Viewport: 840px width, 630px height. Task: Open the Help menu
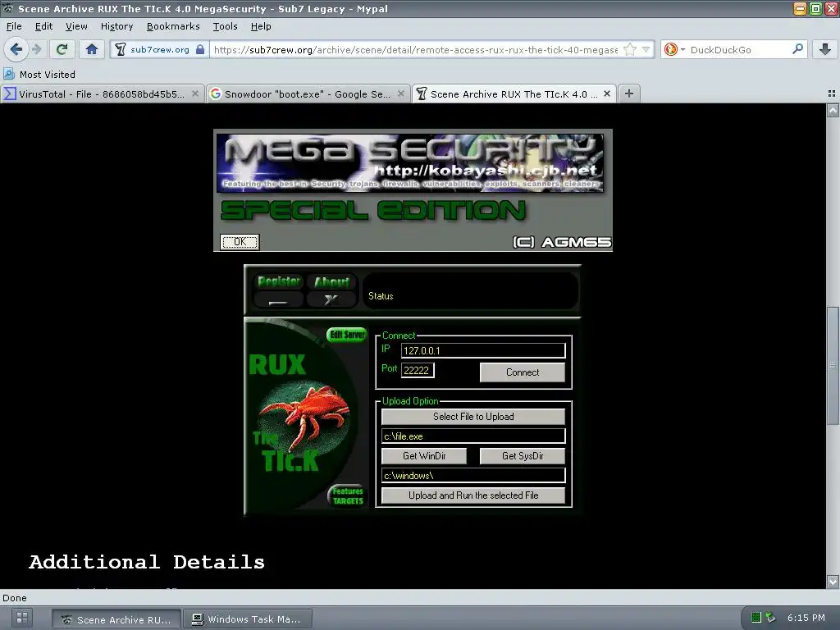(x=261, y=26)
